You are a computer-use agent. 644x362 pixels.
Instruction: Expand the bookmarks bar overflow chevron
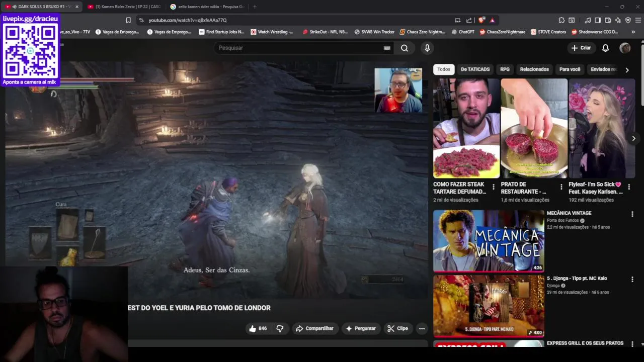pos(633,32)
